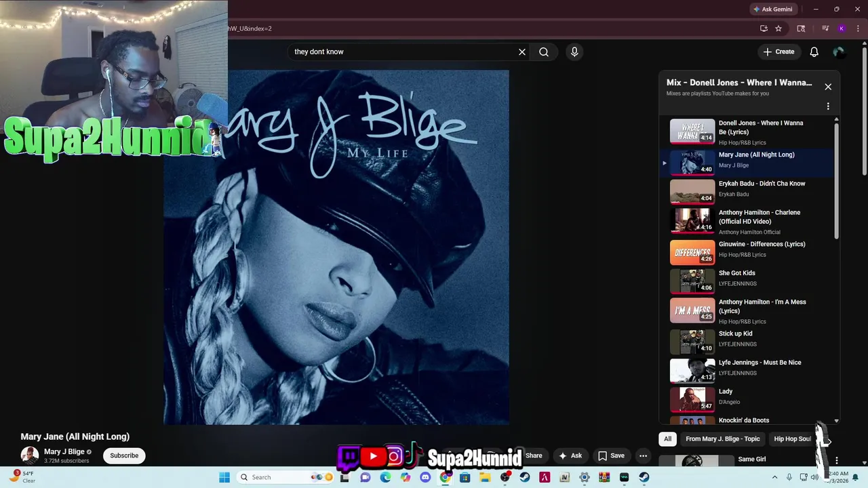Image resolution: width=868 pixels, height=488 pixels.
Task: Open the taskbar notification bell
Action: click(x=855, y=477)
